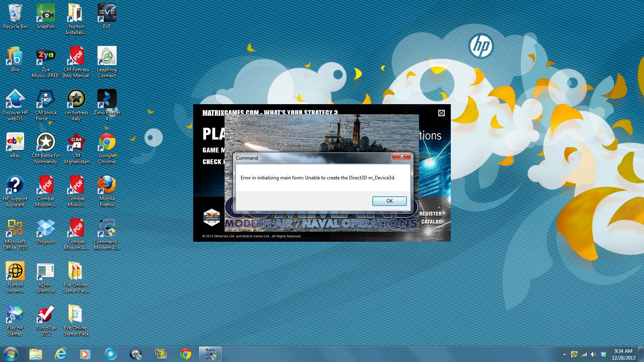
Task: Click OK in the Command error dialog
Action: pos(389,201)
